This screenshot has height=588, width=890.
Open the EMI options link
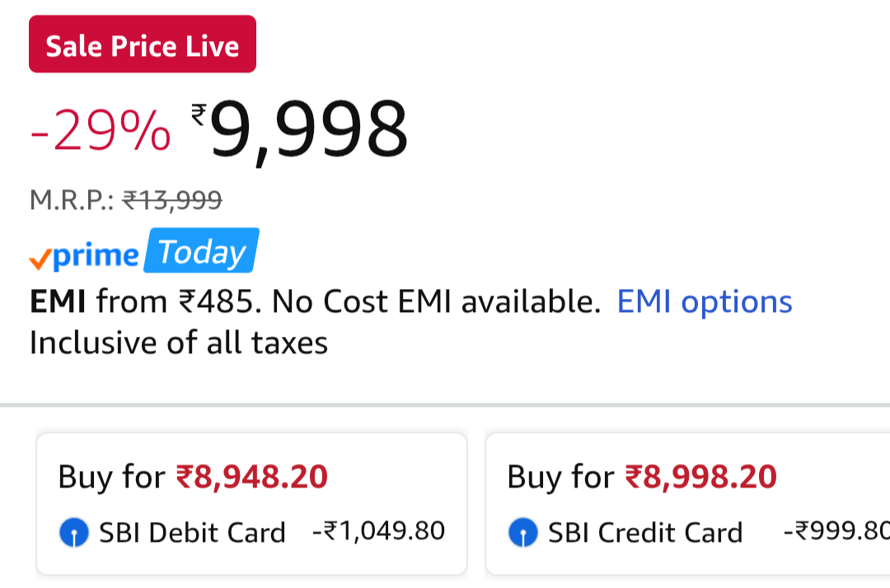[705, 302]
